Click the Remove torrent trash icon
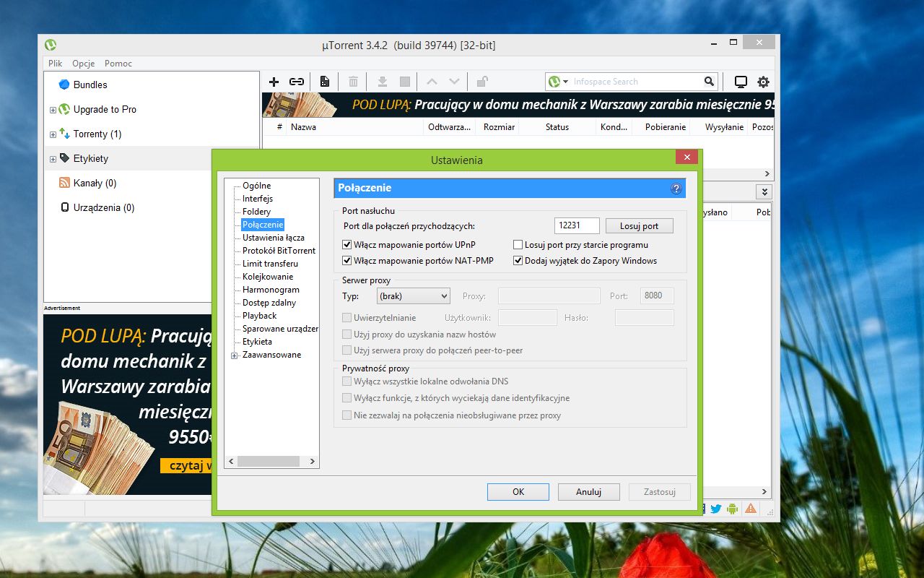924x578 pixels. tap(353, 82)
